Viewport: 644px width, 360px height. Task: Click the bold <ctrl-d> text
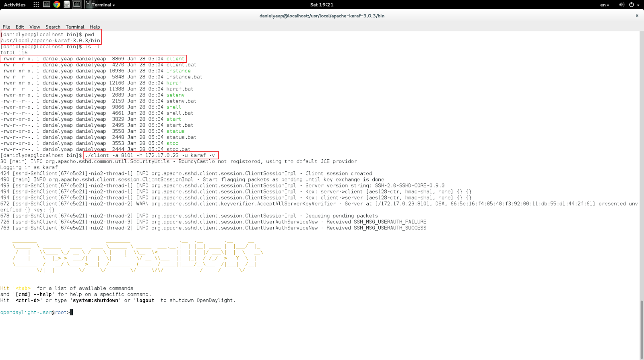coord(27,300)
